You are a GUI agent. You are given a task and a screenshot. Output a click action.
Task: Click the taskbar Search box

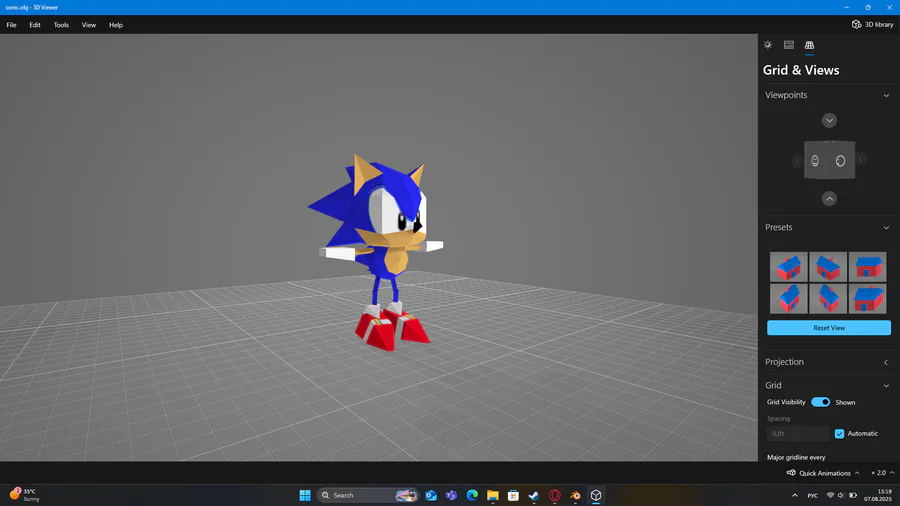pyautogui.click(x=368, y=495)
